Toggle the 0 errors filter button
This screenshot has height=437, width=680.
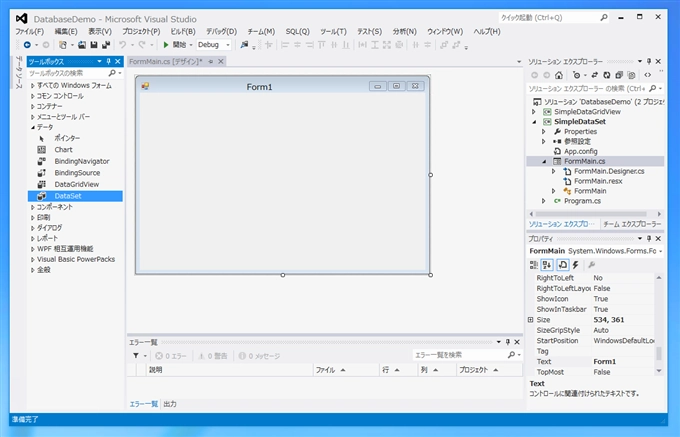tap(171, 356)
